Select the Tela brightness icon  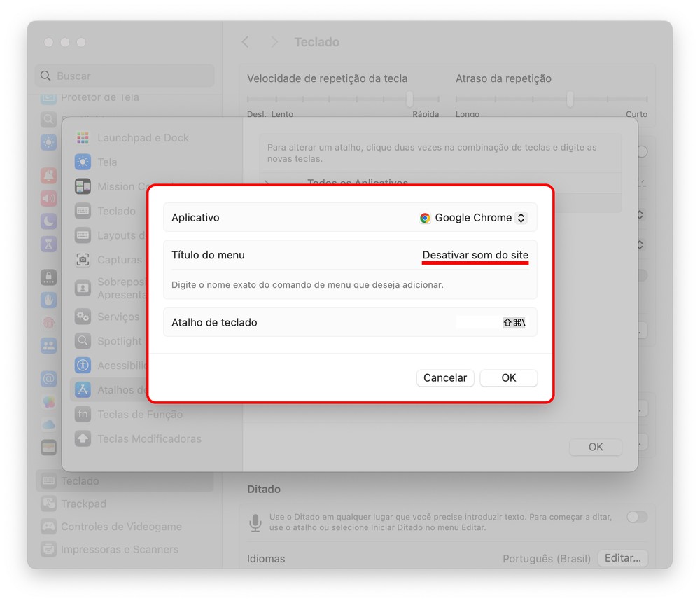[x=83, y=162]
